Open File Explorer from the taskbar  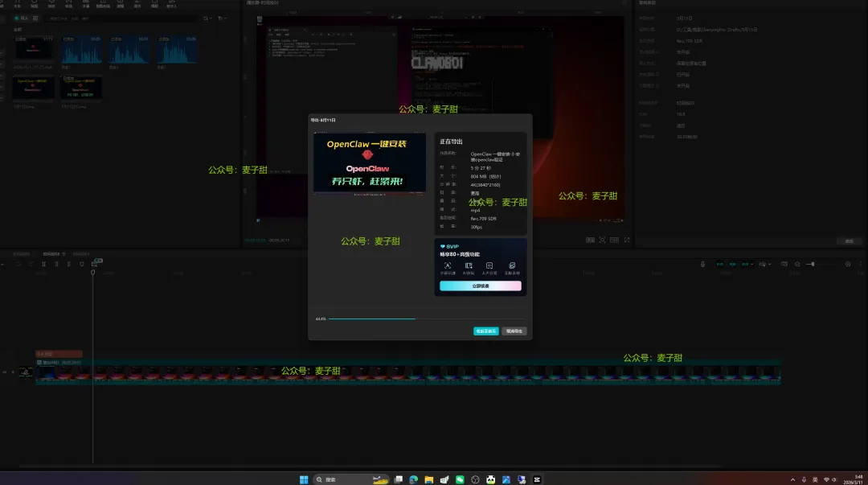429,479
